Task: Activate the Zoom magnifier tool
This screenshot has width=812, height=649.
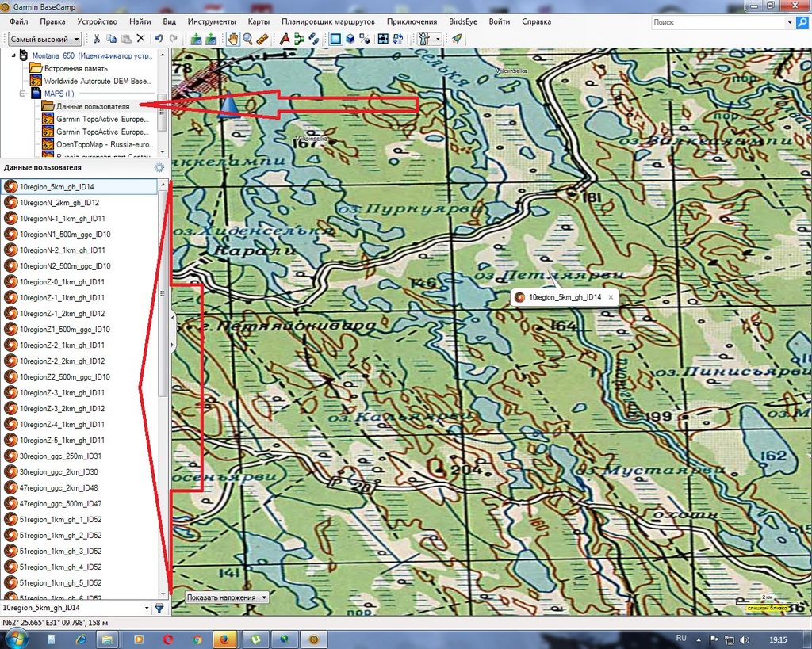Action: pyautogui.click(x=247, y=39)
